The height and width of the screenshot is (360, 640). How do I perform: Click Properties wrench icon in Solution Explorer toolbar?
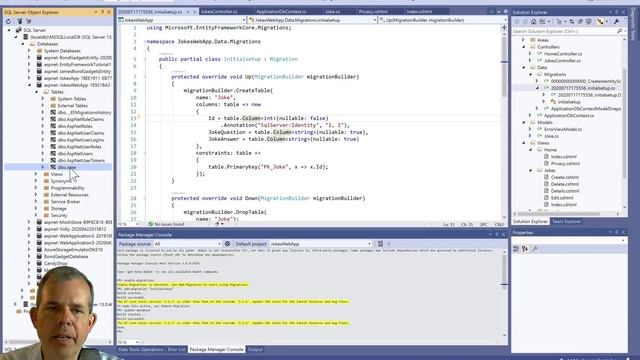coord(616,22)
